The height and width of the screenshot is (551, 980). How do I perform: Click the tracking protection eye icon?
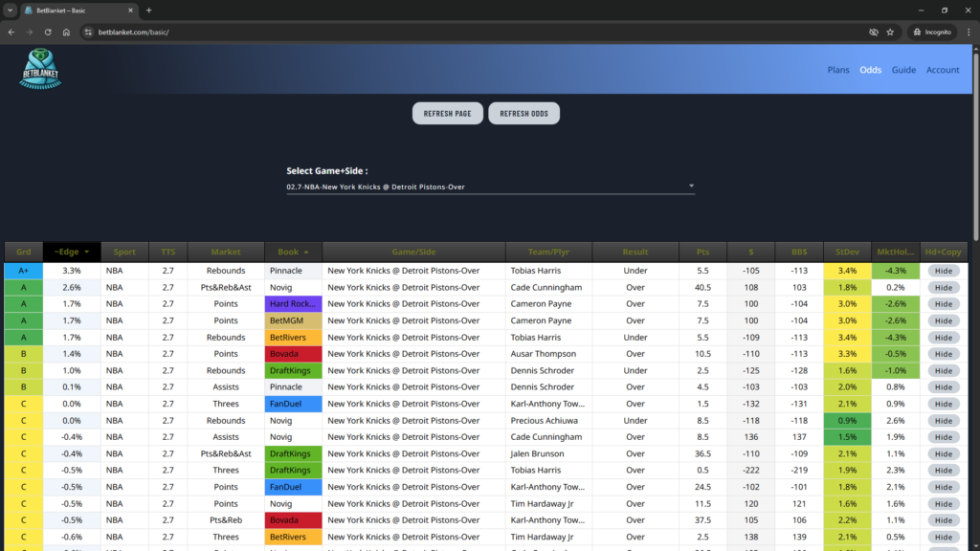873,32
